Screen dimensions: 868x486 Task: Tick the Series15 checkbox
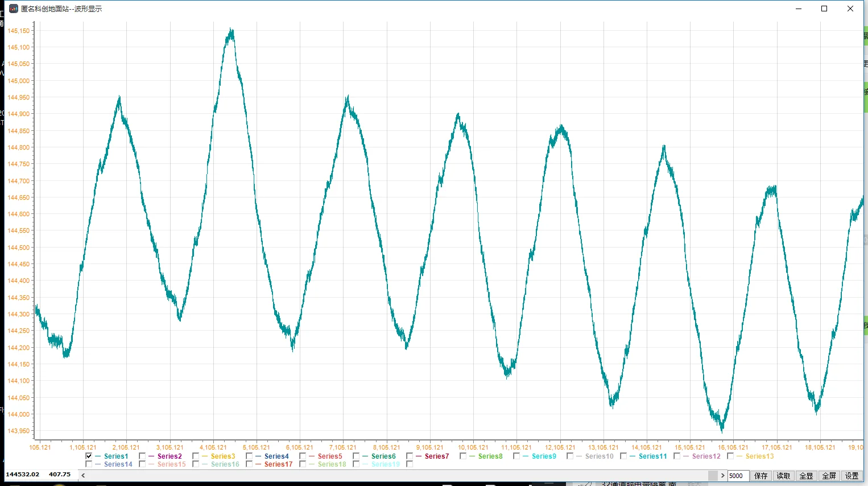pyautogui.click(x=142, y=464)
